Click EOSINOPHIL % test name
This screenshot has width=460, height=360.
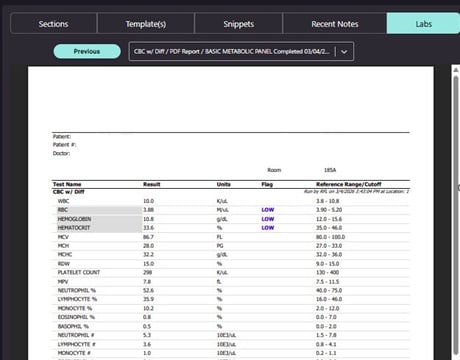tap(76, 317)
